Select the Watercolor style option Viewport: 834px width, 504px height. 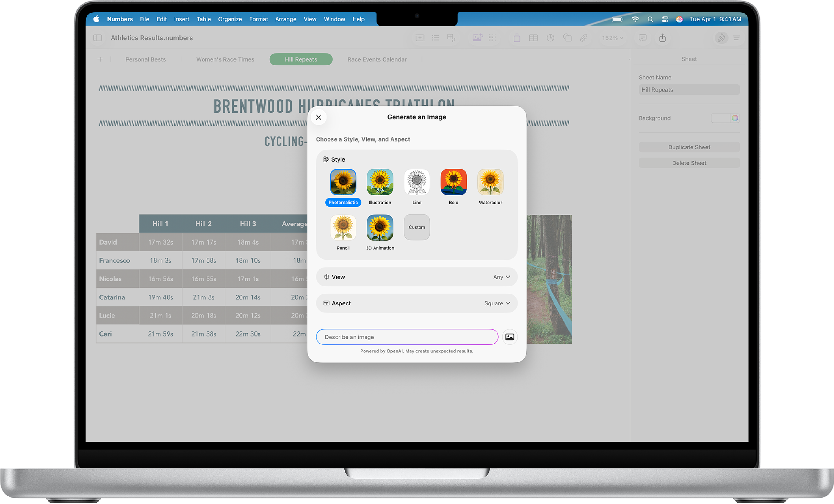click(x=490, y=183)
